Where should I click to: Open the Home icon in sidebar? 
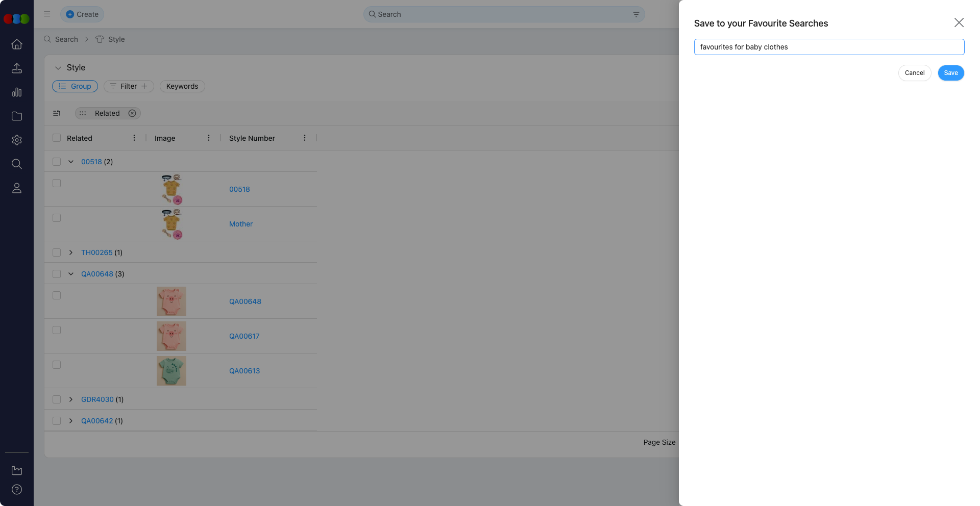[17, 44]
